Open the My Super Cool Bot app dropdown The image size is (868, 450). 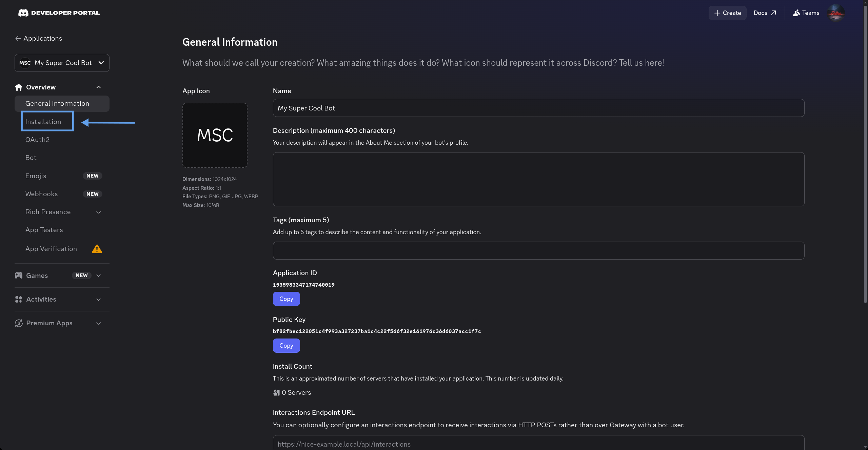(x=62, y=63)
